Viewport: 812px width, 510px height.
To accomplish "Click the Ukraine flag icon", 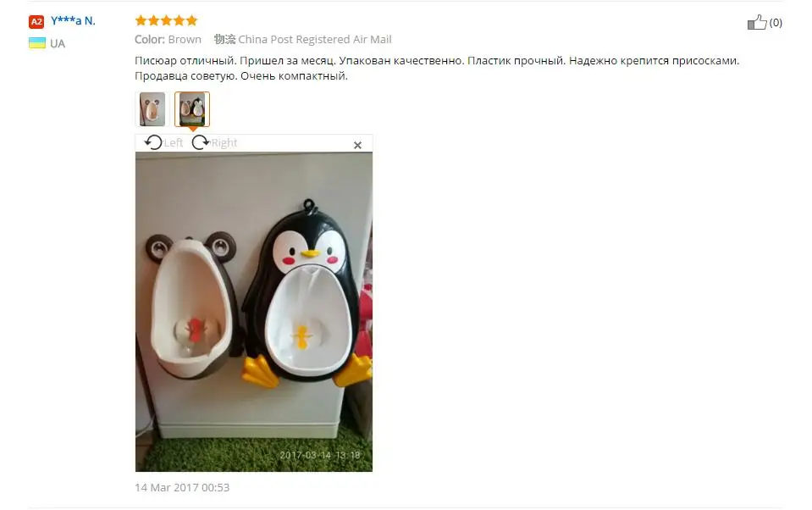I will 37,43.
